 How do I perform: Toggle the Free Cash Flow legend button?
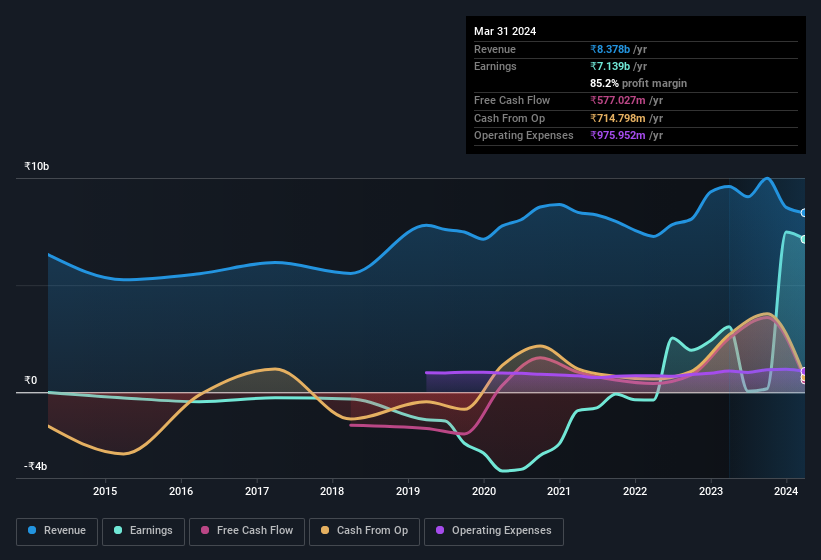point(247,531)
